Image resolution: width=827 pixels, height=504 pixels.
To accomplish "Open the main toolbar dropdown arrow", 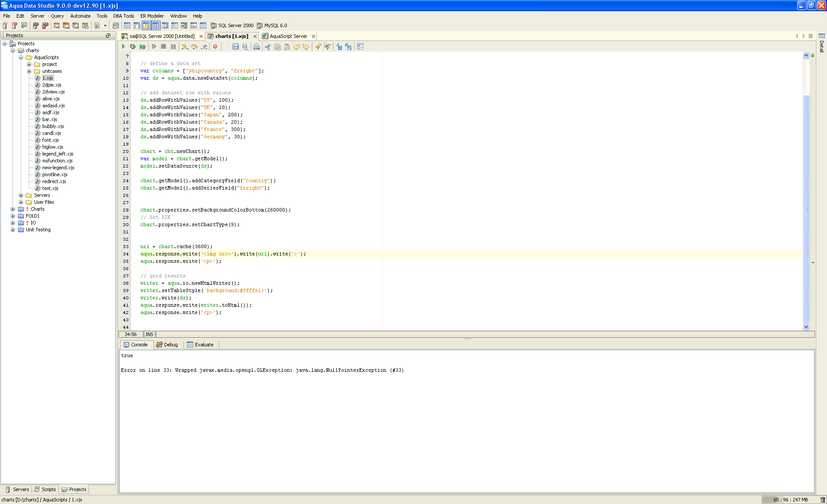I will pos(105,25).
